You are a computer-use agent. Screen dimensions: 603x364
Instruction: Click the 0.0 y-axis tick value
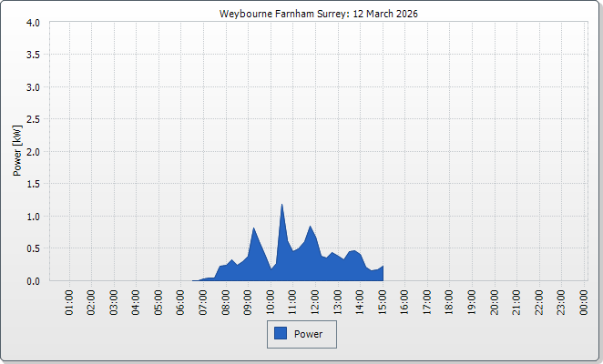pyautogui.click(x=33, y=281)
